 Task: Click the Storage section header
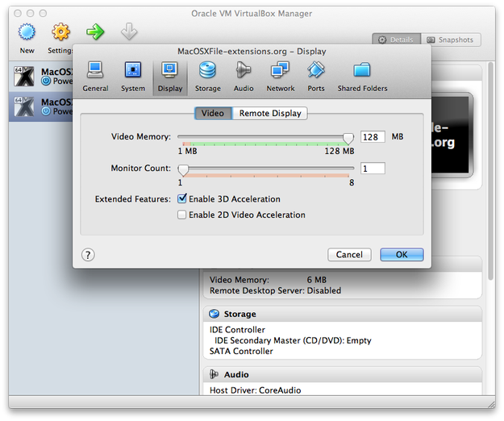pyautogui.click(x=343, y=314)
